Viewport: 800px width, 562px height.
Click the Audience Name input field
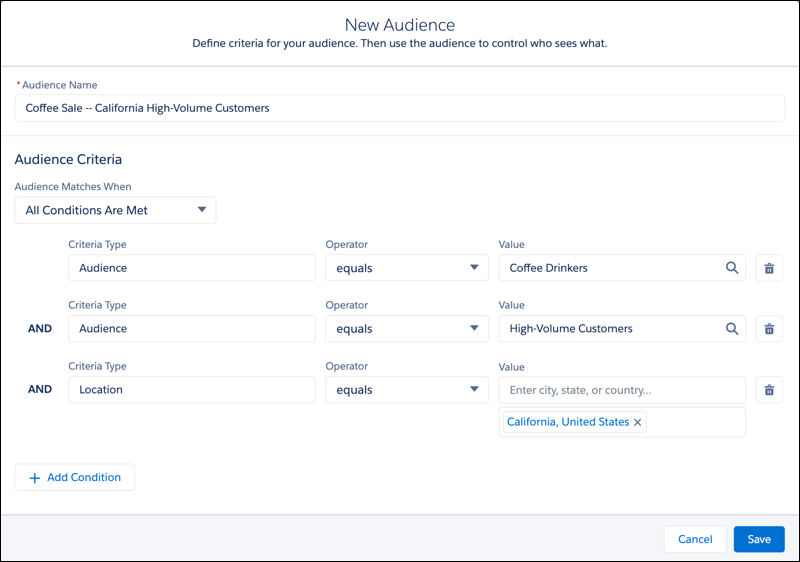click(399, 108)
